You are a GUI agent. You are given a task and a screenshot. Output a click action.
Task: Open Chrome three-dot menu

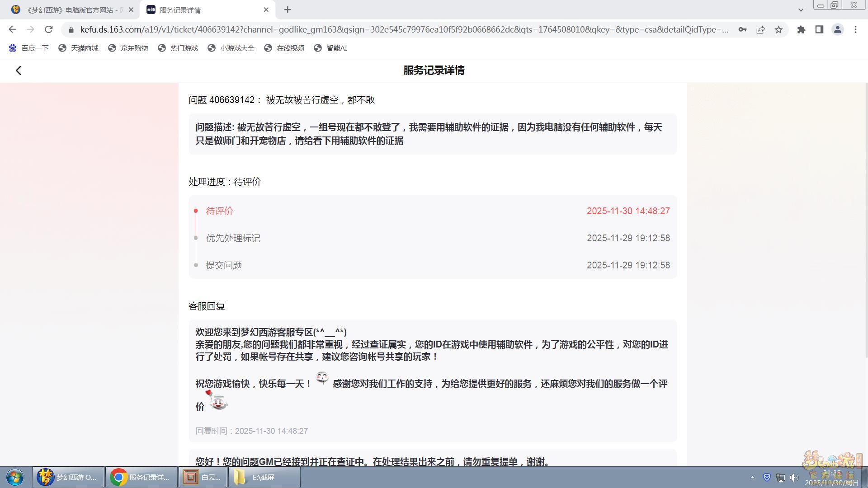pyautogui.click(x=855, y=29)
